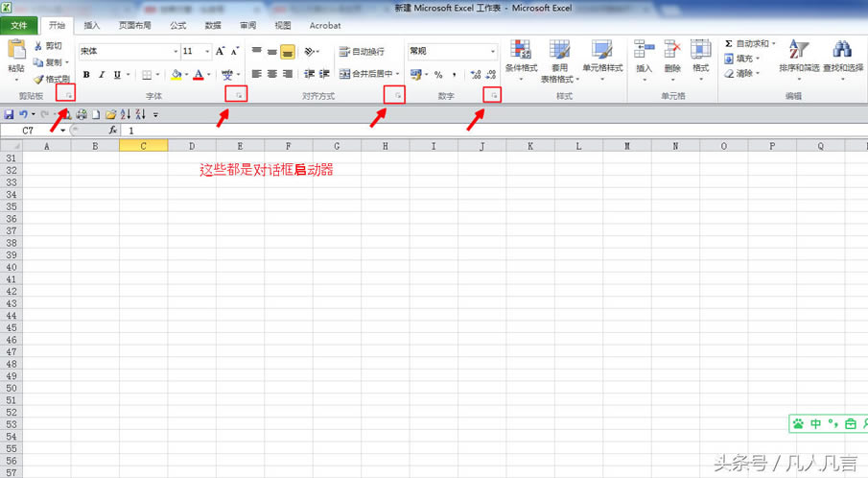Toggle Bold formatting

point(86,74)
